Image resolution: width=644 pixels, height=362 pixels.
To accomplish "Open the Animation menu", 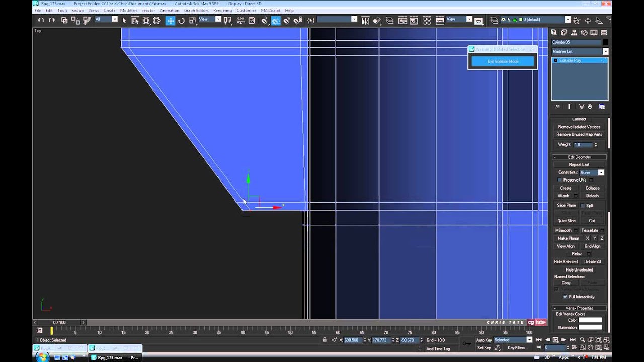I will 170,10.
